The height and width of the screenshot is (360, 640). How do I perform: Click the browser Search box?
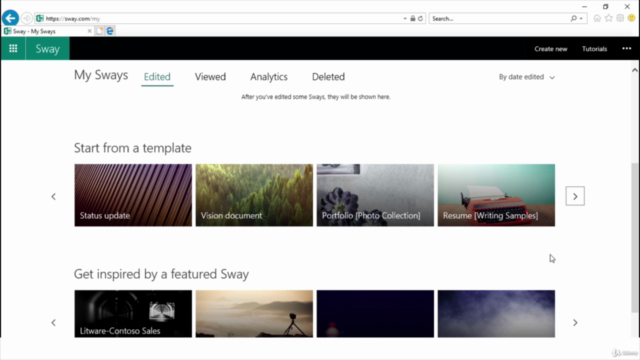coord(499,18)
